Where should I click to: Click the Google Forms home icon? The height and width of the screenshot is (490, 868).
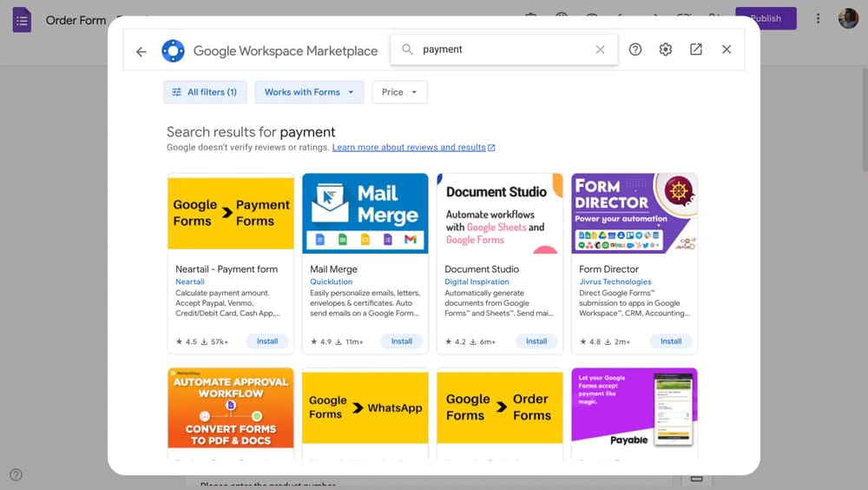coord(22,19)
